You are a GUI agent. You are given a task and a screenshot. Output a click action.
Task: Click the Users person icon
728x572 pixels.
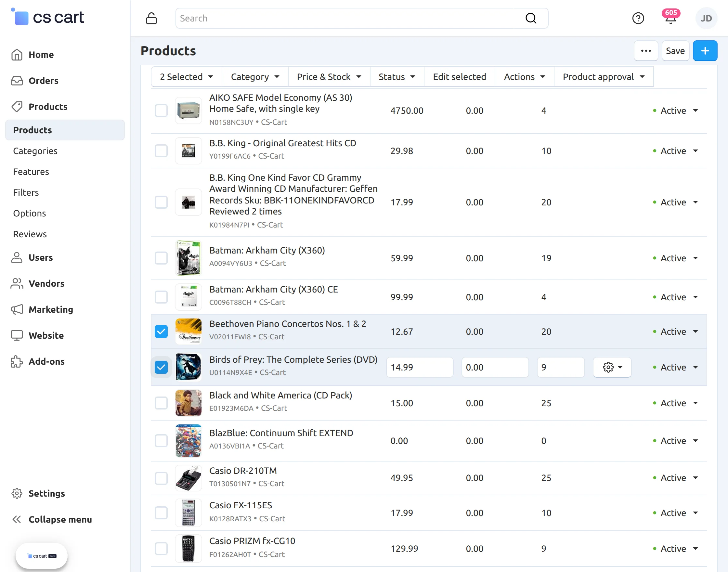point(17,257)
